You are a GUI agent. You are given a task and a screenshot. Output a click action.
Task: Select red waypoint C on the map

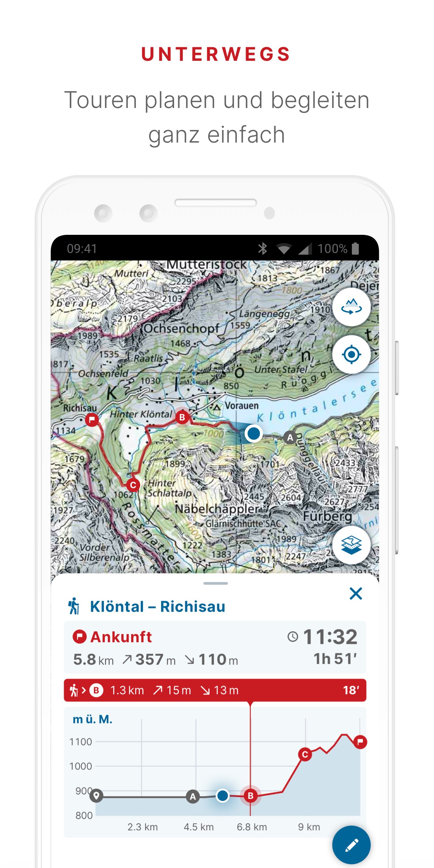133,485
